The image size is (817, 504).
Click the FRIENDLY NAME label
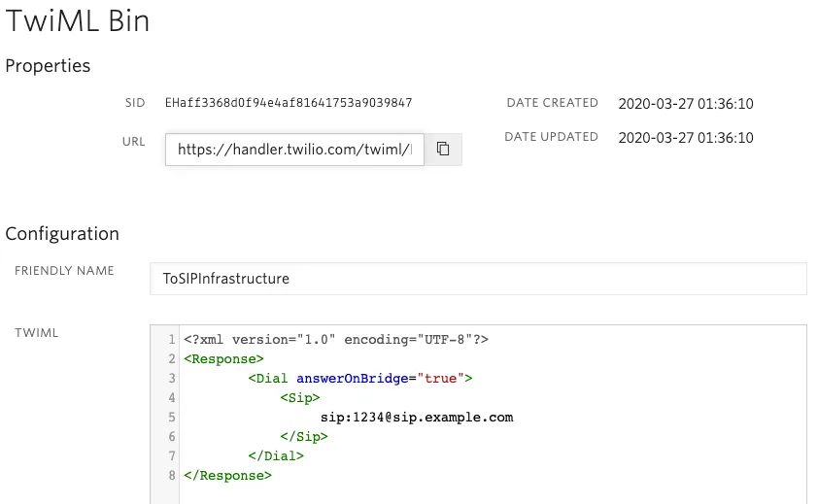click(x=64, y=271)
